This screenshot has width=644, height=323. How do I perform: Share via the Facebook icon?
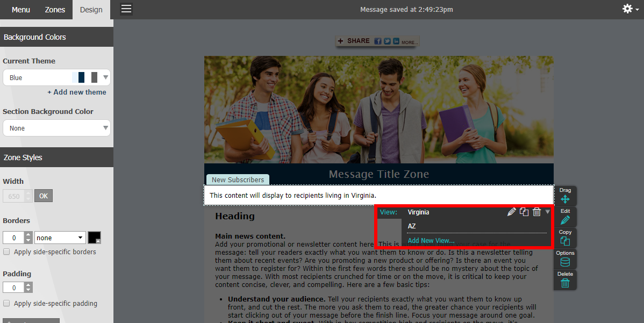tap(377, 41)
